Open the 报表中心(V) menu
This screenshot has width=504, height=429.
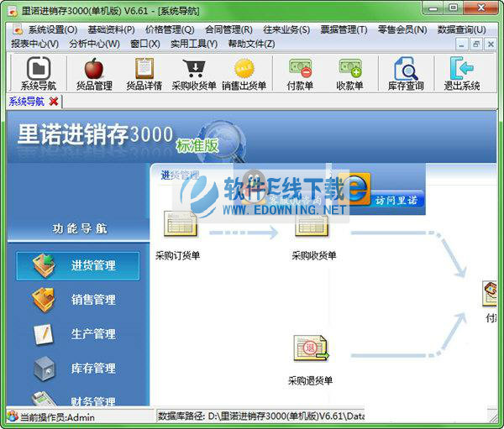(x=34, y=43)
